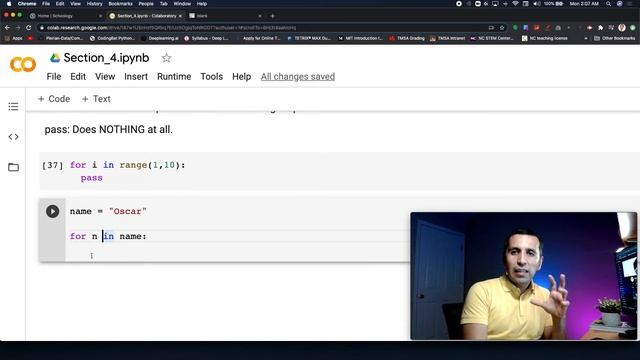This screenshot has width=640, height=360.
Task: Click the line for n in name:
Action: (108, 236)
